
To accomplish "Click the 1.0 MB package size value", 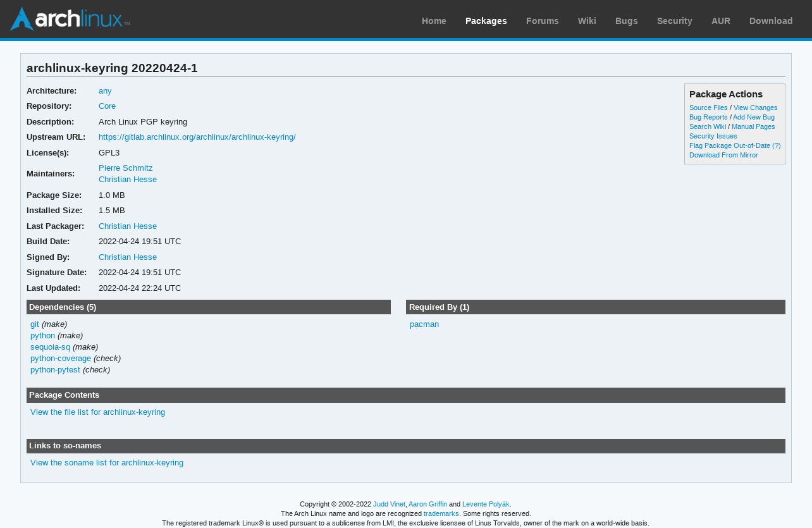I will point(111,195).
